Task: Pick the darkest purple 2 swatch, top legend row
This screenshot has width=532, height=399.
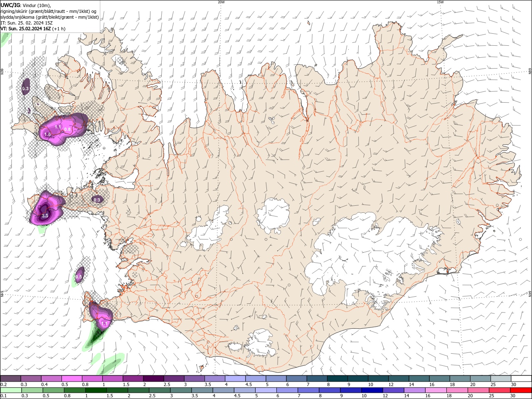Action: [x=153, y=379]
